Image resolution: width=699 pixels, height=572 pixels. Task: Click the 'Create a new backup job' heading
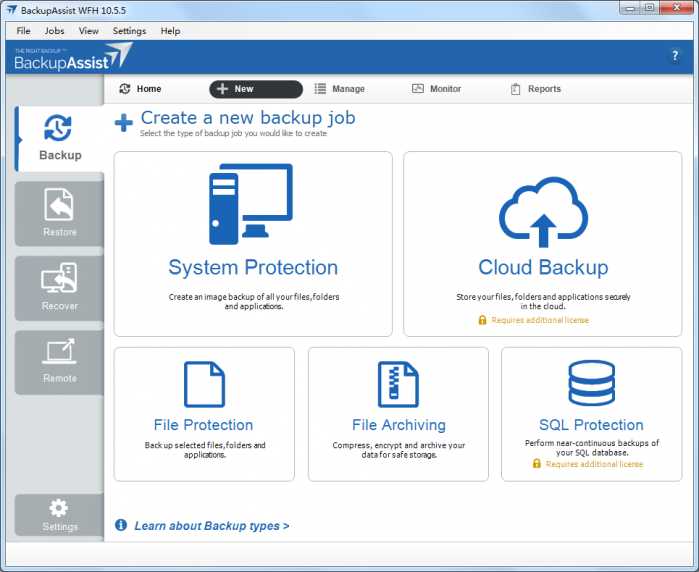248,118
